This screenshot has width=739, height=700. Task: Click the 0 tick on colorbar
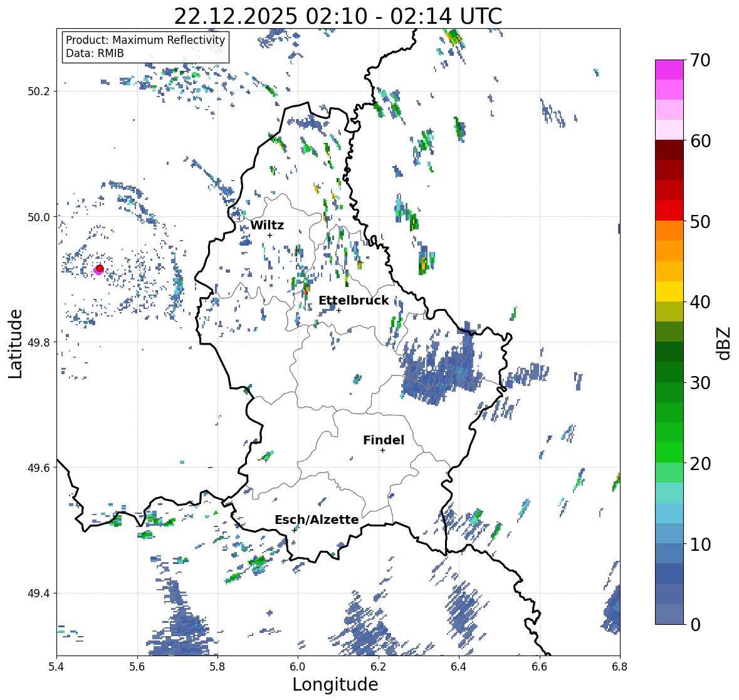[695, 625]
